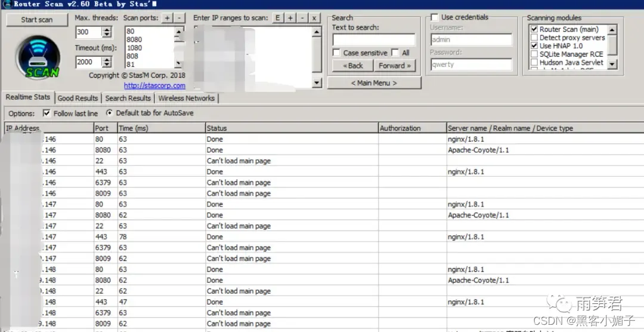Switch to the Realtime Stats tab
Viewport: 644px width, 332px height.
point(28,97)
